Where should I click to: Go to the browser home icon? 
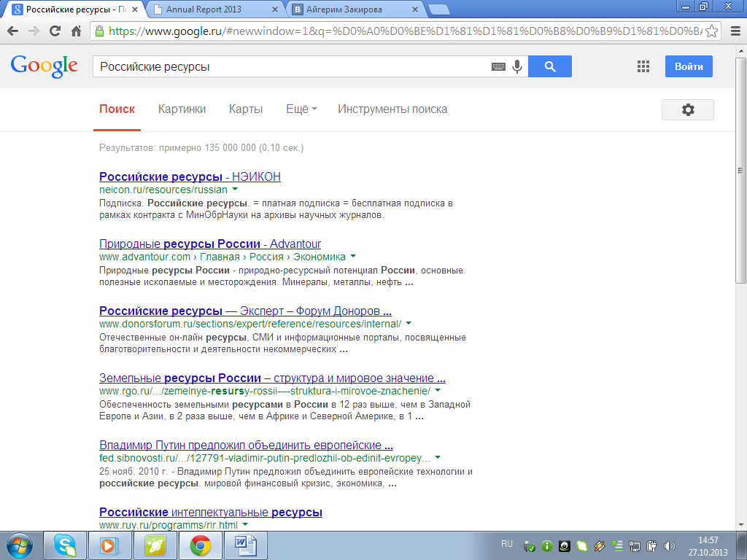point(76,31)
